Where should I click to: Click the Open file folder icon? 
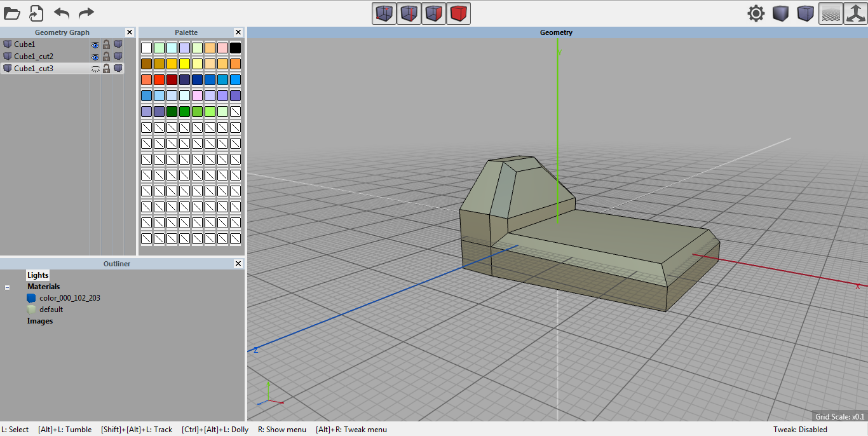pos(12,13)
